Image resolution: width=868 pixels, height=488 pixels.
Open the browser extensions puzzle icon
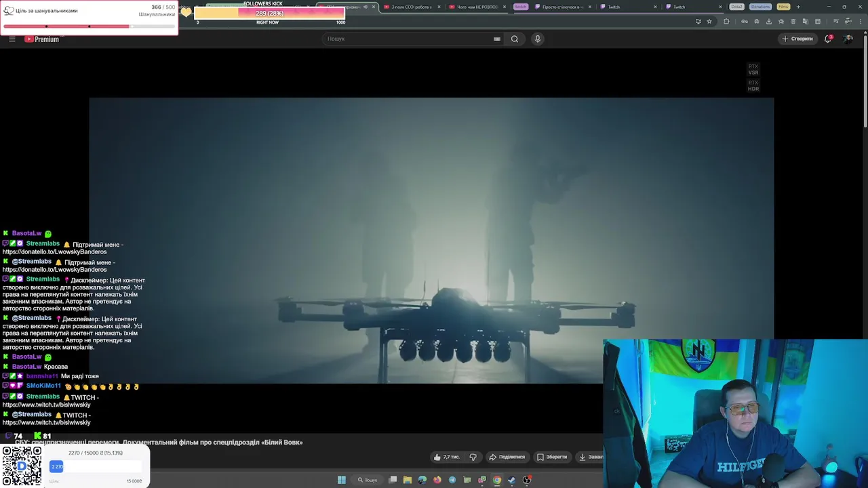coord(726,21)
